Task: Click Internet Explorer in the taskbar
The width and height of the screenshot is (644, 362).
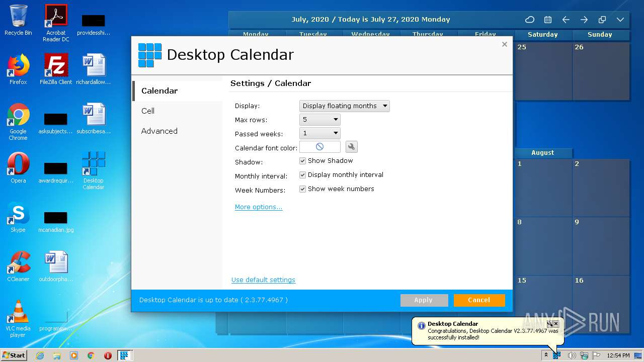Action: coord(40,355)
